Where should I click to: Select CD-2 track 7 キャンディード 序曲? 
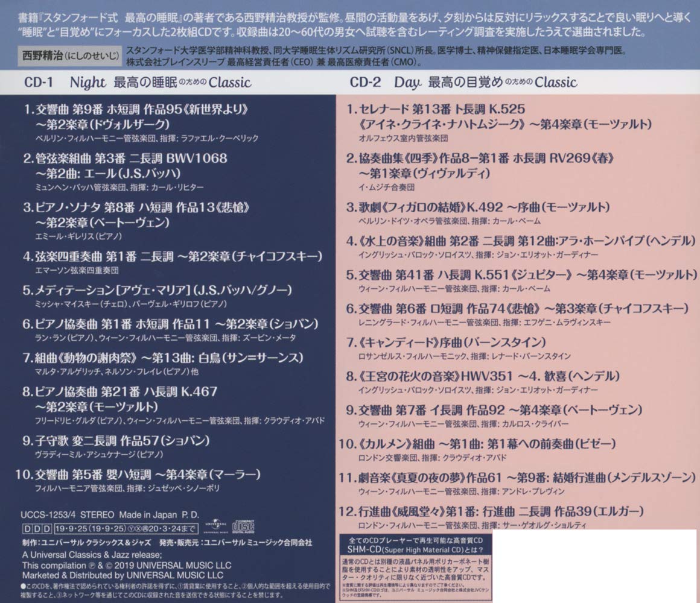pyautogui.click(x=446, y=343)
